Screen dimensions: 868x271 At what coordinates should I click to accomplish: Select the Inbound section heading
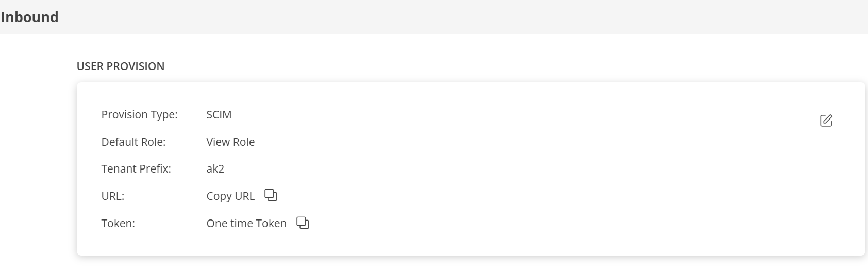(29, 17)
